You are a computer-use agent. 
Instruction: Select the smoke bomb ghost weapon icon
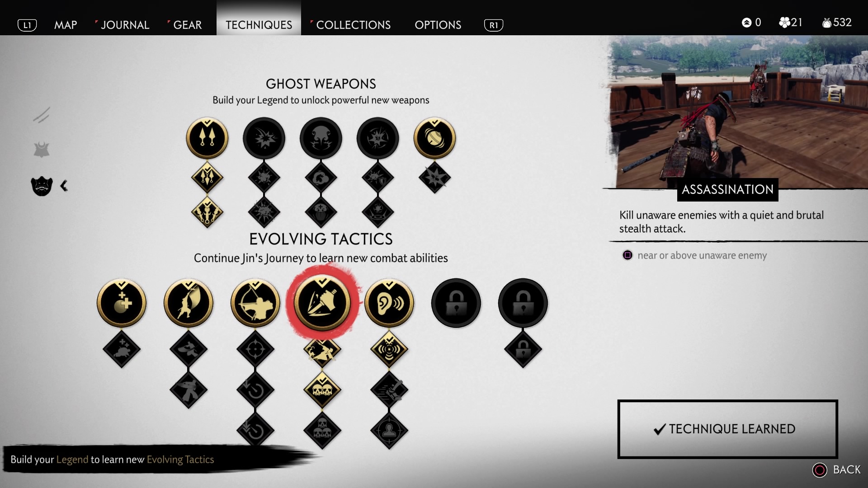(x=321, y=138)
